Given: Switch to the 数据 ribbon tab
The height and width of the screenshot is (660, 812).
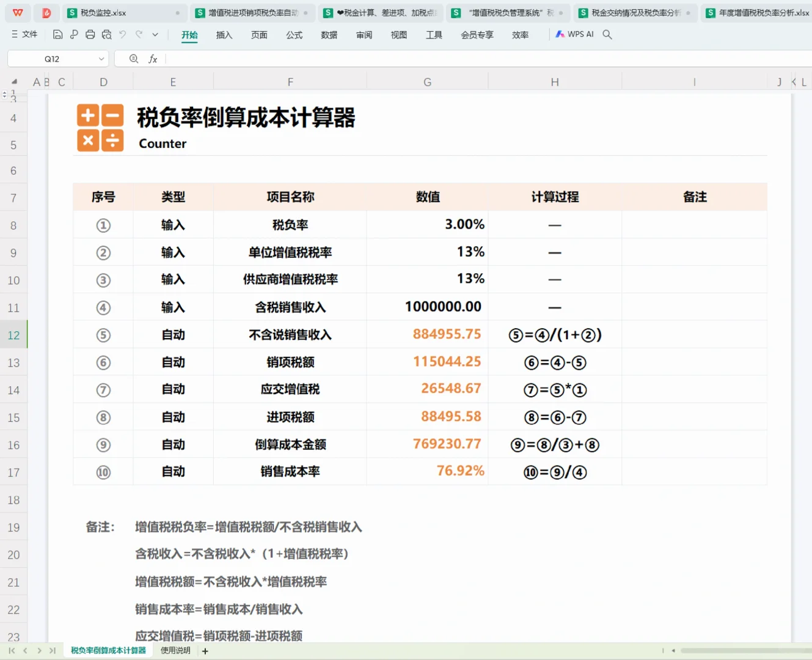Looking at the screenshot, I should coord(329,35).
